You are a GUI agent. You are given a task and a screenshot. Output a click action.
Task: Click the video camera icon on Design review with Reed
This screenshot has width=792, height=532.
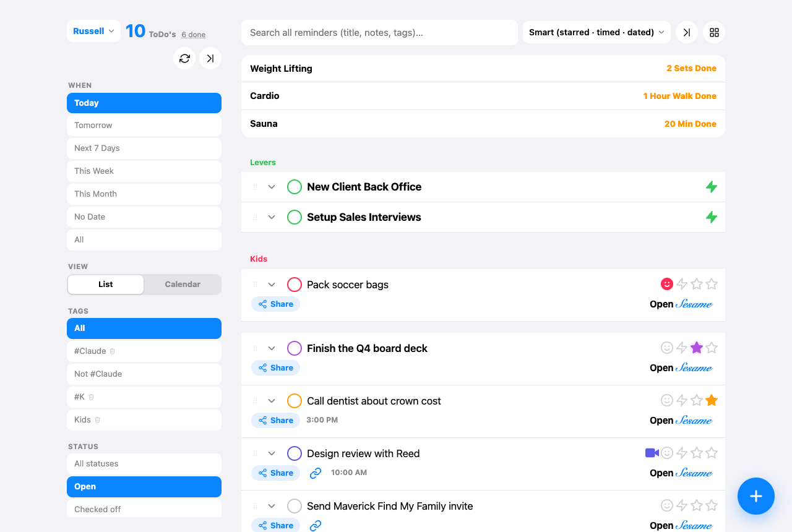652,453
